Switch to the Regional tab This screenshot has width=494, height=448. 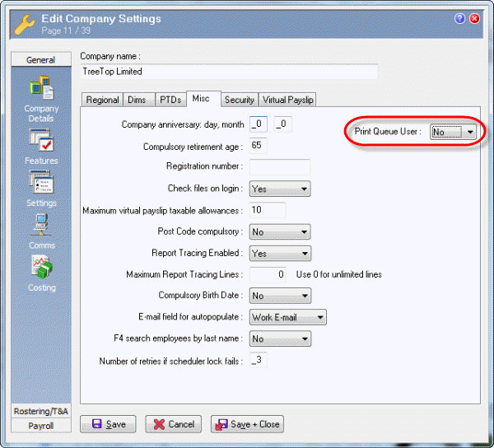pos(102,100)
